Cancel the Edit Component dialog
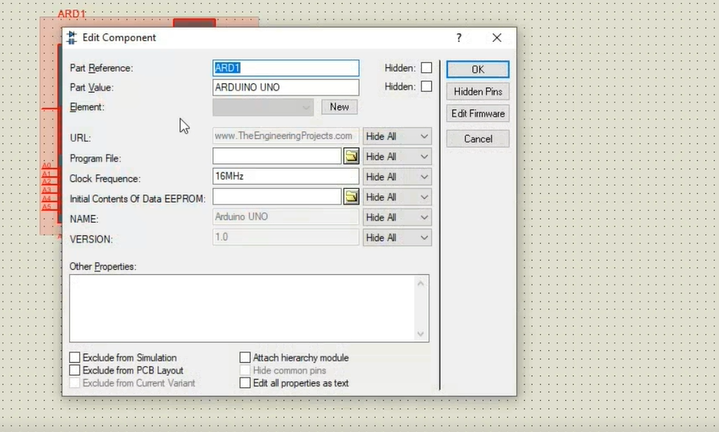 478,138
